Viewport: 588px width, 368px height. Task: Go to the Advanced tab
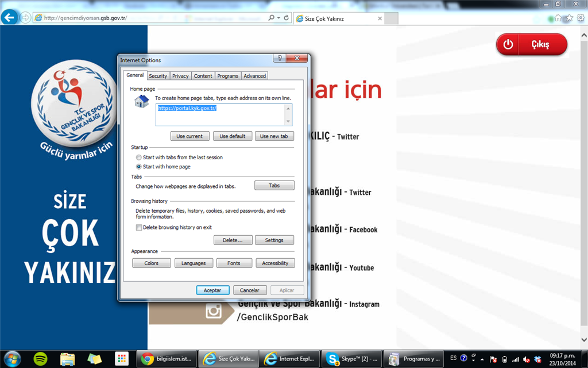point(254,76)
